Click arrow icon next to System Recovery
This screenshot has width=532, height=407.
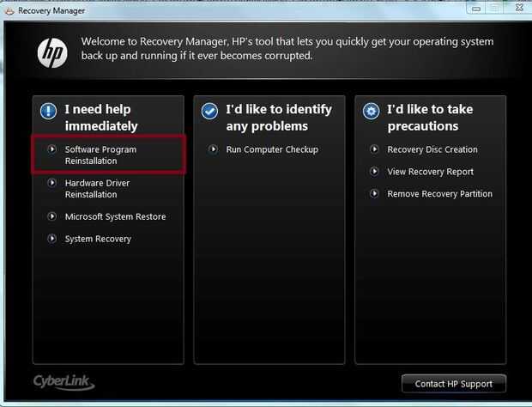52,239
